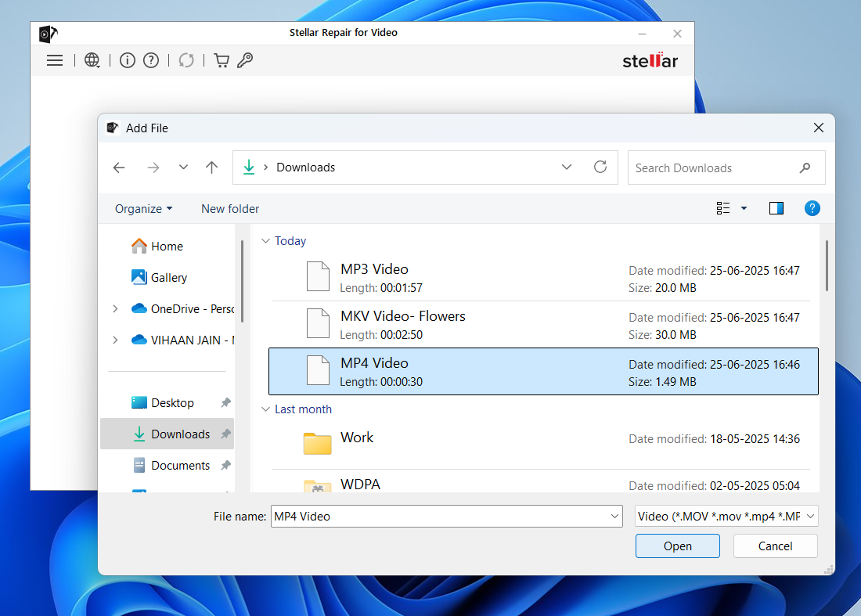Image resolution: width=861 pixels, height=616 pixels.
Task: Select the MKV Video- Flowers file name
Action: (402, 316)
